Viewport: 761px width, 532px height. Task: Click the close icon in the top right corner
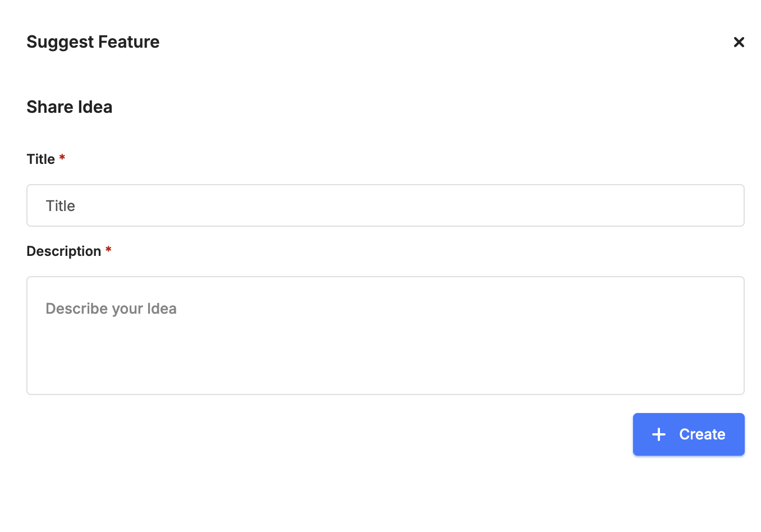pos(739,42)
